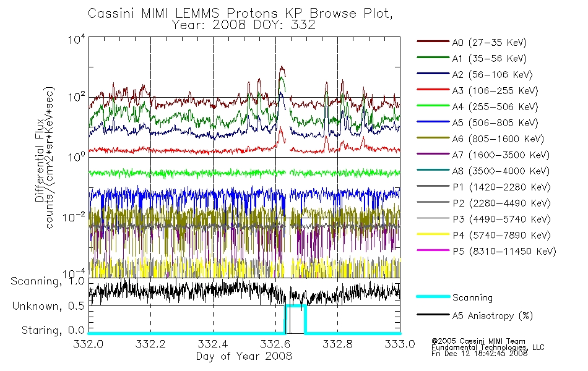This screenshot has height=371, width=588.
Task: Click the x-axis tick label 332.2
Action: (x=150, y=344)
